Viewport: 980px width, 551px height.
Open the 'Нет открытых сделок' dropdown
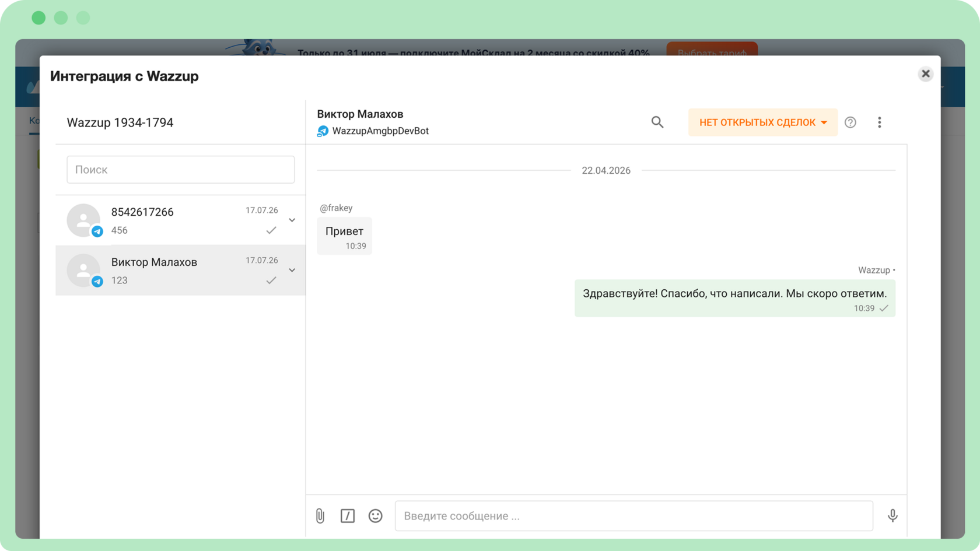pos(762,122)
